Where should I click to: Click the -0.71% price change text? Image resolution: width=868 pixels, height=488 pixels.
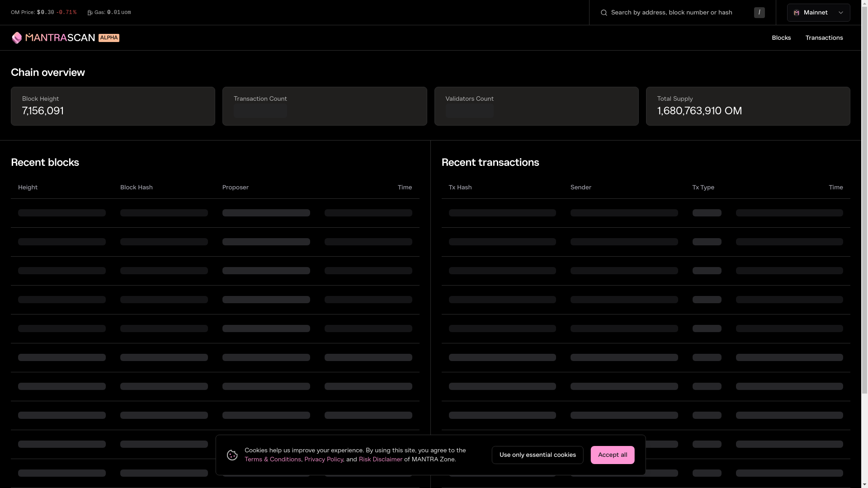[66, 13]
